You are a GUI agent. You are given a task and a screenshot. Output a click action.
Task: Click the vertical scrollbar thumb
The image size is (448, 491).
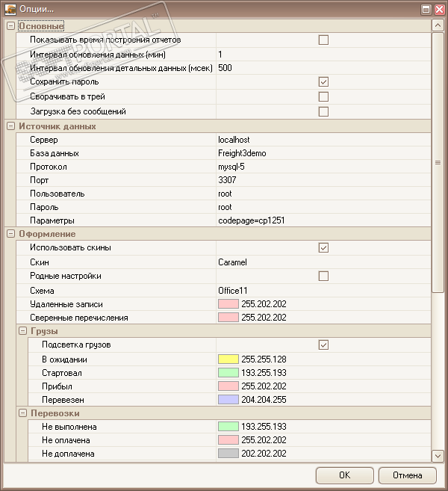coord(438,162)
